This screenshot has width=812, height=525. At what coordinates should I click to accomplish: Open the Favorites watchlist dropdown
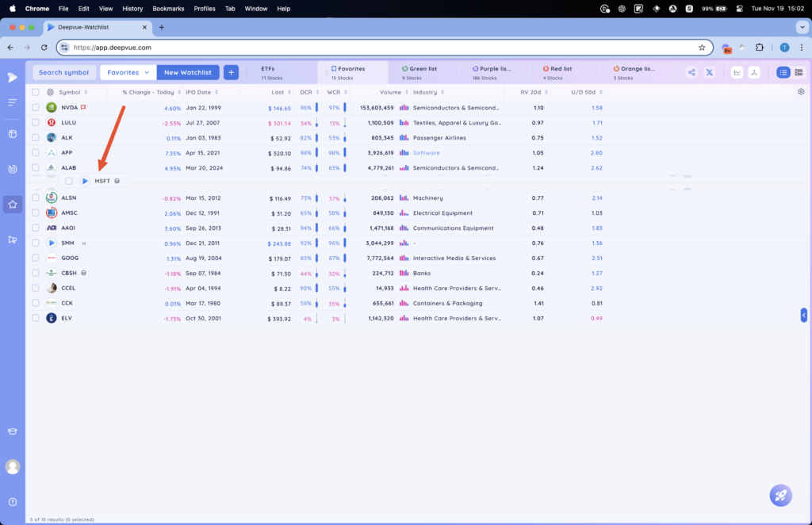click(x=128, y=72)
